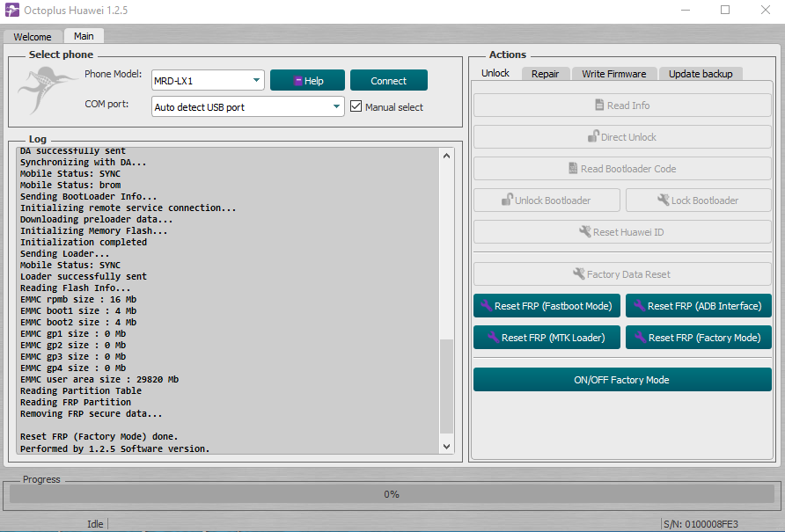The height and width of the screenshot is (532, 785).
Task: Click ON/OFF Factory Mode button
Action: pyautogui.click(x=622, y=379)
